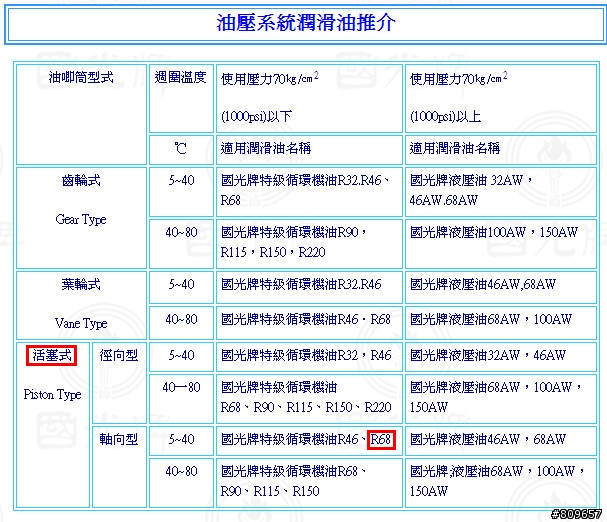This screenshot has height=522, width=607.
Task: Click the 軸向型 40~80 temperature cell
Action: [x=181, y=483]
